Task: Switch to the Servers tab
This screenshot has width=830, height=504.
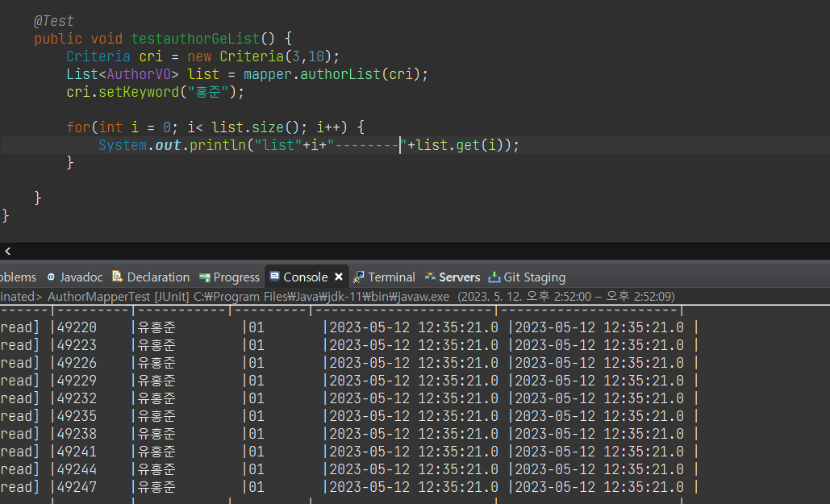Action: pos(453,277)
